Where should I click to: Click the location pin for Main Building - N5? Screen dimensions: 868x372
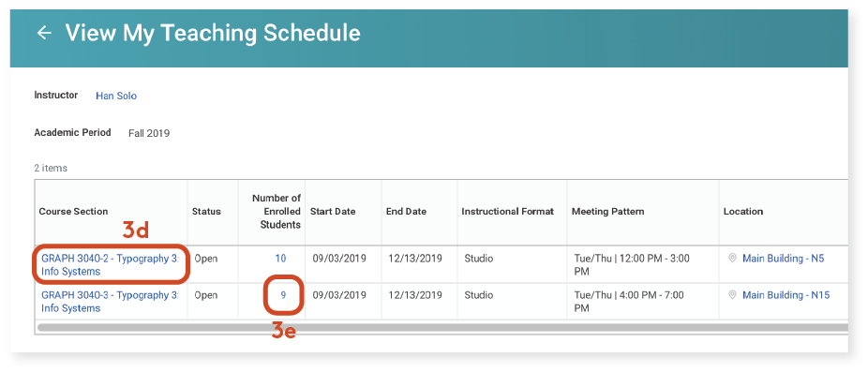[732, 258]
